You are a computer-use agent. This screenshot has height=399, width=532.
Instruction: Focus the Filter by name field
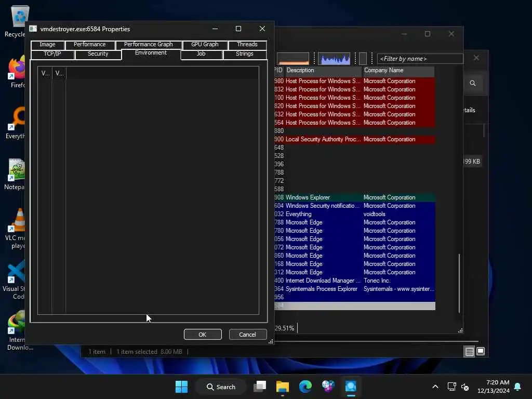(x=420, y=59)
